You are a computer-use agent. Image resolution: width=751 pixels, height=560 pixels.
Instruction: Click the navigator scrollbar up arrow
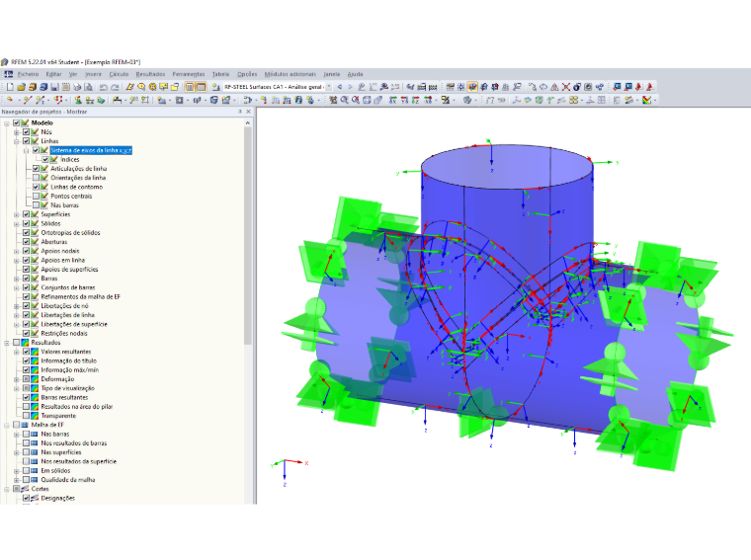[248, 123]
